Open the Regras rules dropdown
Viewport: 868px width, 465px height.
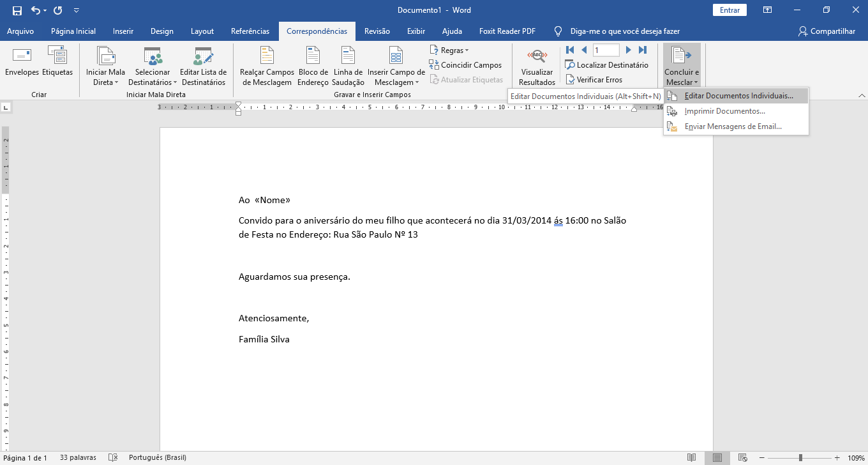[449, 50]
